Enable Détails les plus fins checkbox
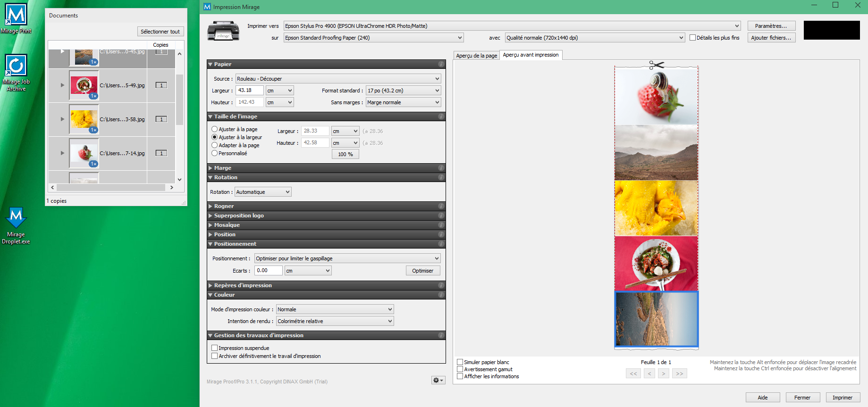The height and width of the screenshot is (407, 868). (x=692, y=38)
